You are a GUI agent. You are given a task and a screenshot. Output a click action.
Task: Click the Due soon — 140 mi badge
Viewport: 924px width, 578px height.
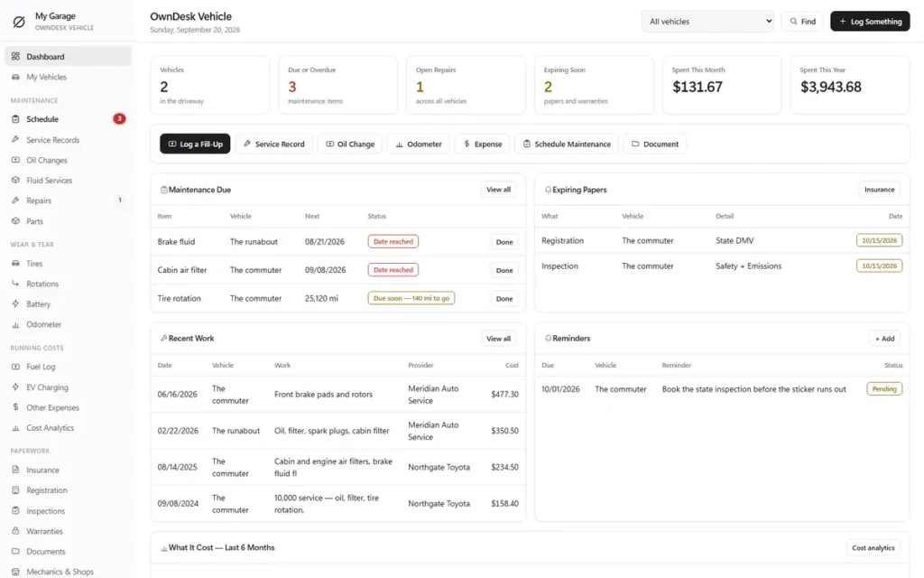pyautogui.click(x=411, y=298)
